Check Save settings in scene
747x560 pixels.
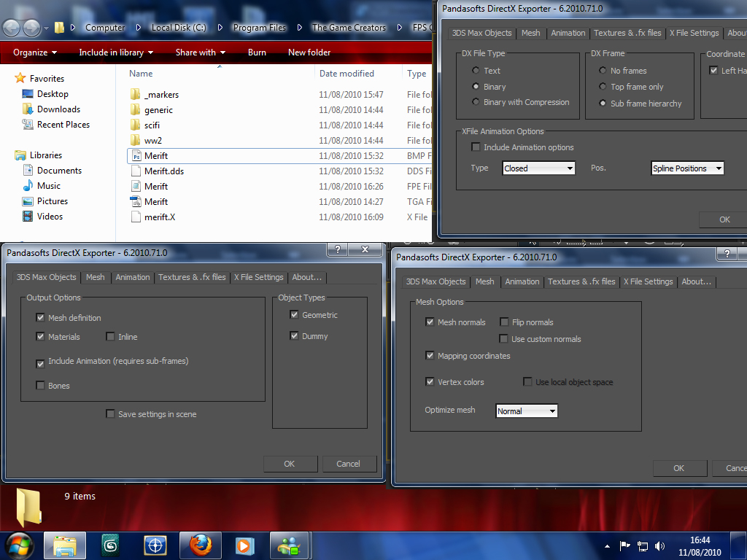110,414
